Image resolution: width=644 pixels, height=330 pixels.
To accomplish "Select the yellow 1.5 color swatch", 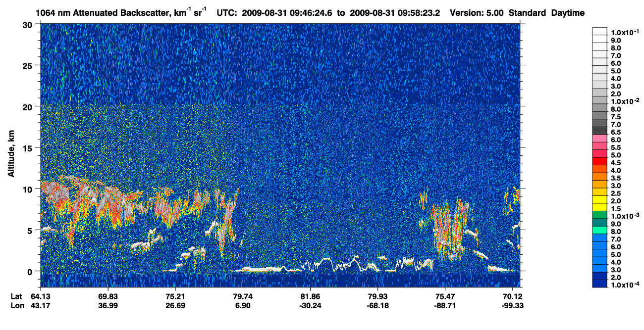I will pyautogui.click(x=599, y=207).
